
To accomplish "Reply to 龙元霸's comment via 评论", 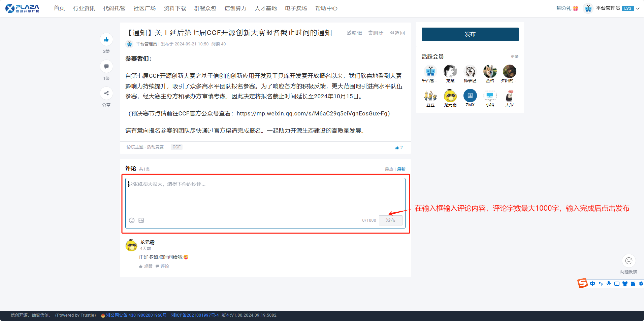I will pyautogui.click(x=162, y=266).
